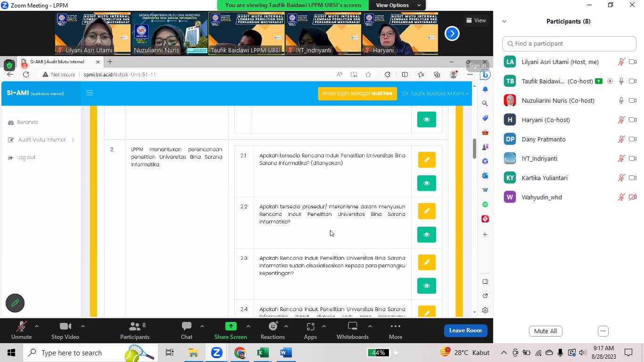Click green view eye button for question 2.3
The width and height of the screenshot is (644, 362).
click(427, 286)
